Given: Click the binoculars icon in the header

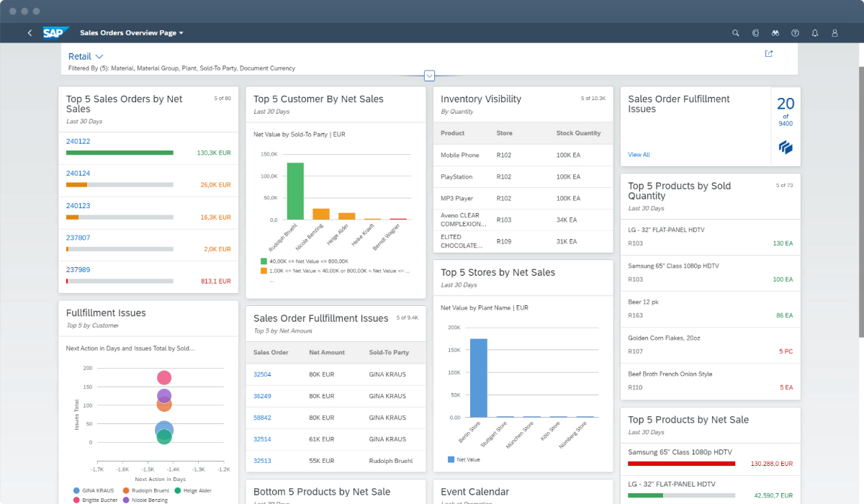Looking at the screenshot, I should click(x=775, y=33).
